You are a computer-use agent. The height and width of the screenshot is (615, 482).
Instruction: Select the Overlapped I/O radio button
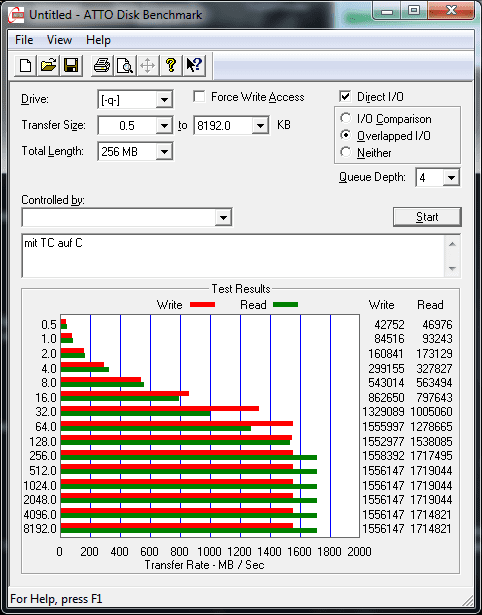346,135
